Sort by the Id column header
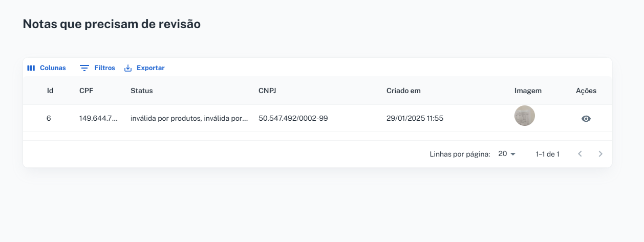The height and width of the screenshot is (242, 644). click(x=50, y=91)
